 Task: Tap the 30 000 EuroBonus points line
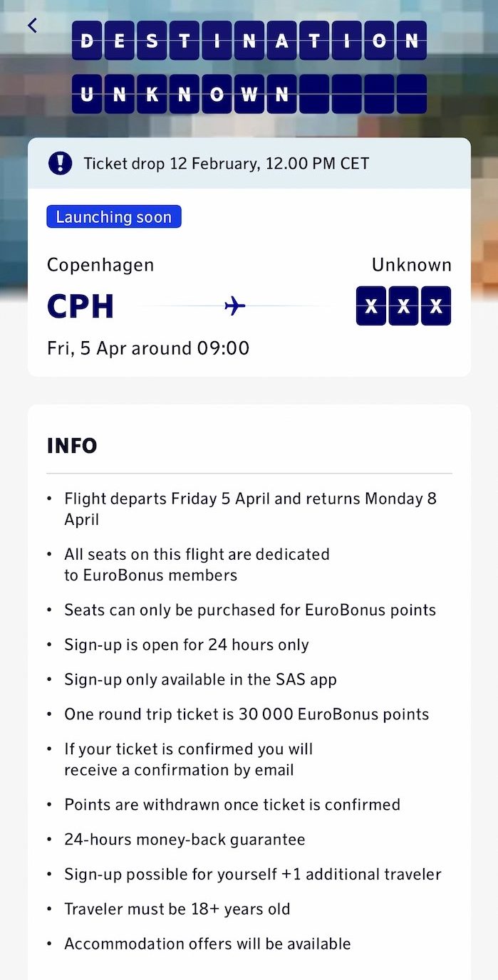coord(247,714)
